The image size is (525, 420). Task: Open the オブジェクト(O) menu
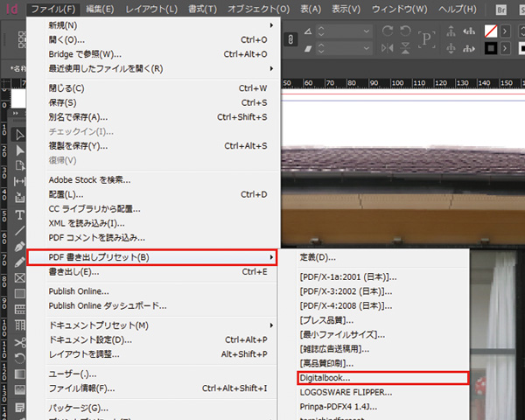258,10
